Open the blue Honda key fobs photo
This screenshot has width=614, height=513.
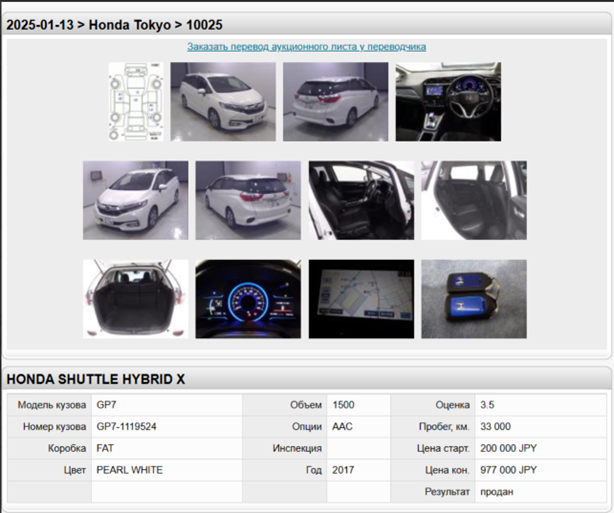coord(474,299)
